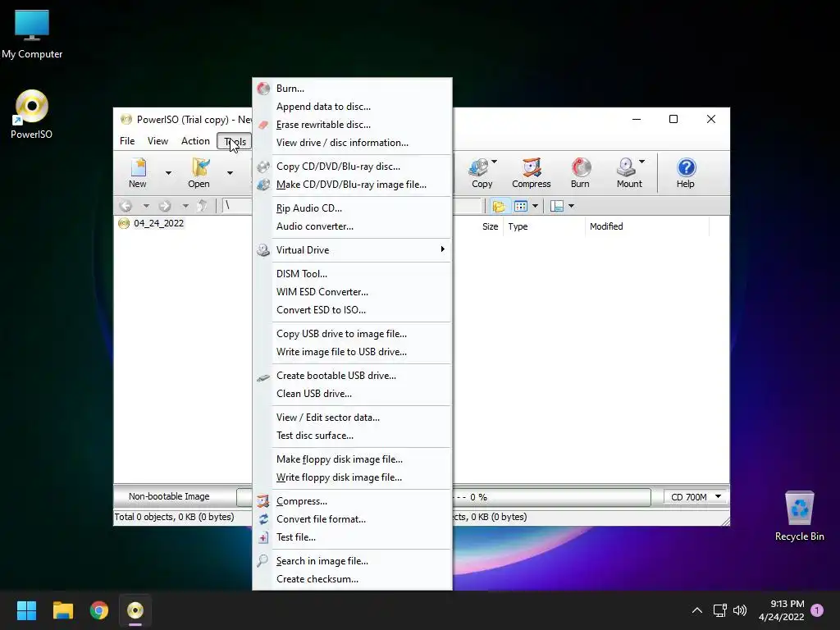Click the Mount drive toolbar icon
Screen dimensions: 840x630
coord(629,172)
